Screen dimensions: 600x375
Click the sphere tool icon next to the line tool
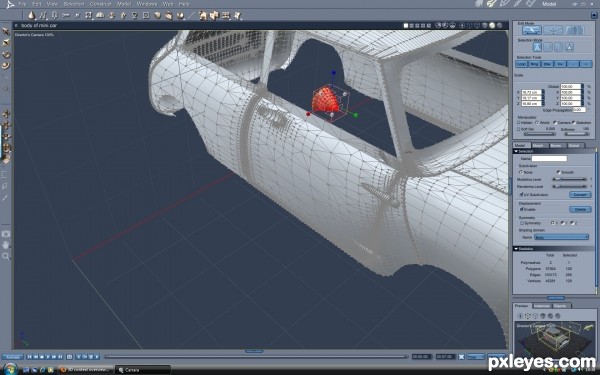pos(180,15)
